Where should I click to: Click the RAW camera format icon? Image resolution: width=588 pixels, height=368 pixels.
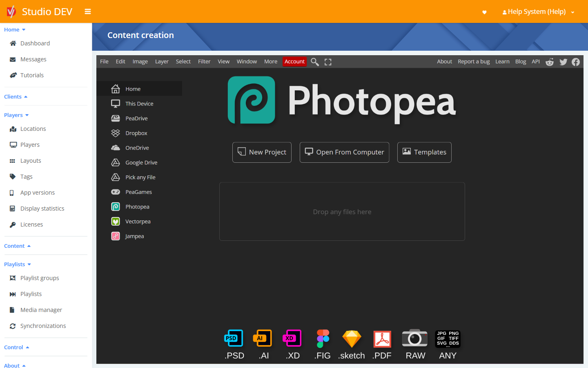click(415, 338)
